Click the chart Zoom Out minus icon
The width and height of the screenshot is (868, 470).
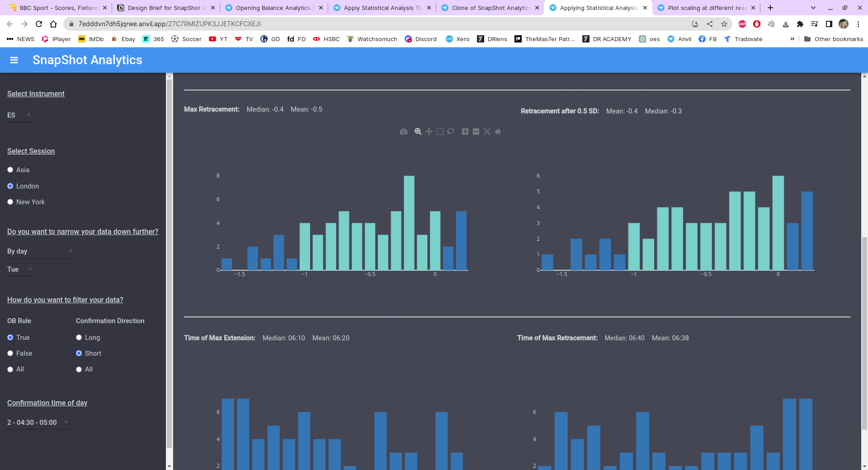click(x=476, y=132)
